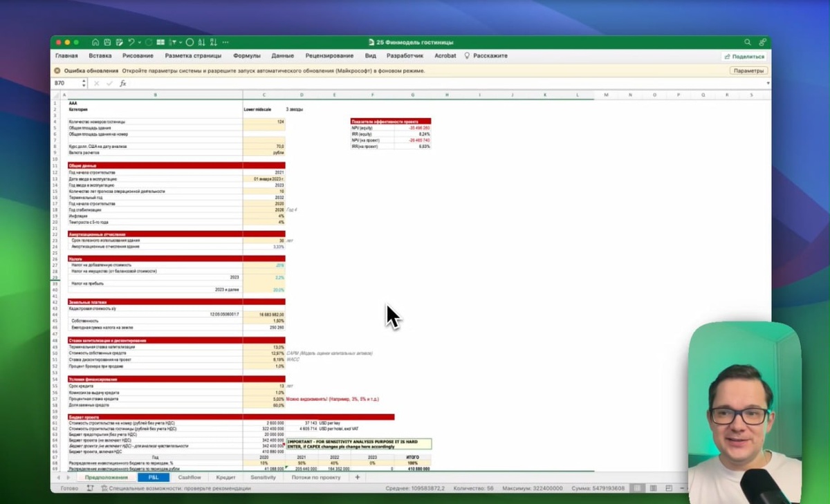This screenshot has width=830, height=504.
Task: Click the Sort Descending icon
Action: (214, 42)
